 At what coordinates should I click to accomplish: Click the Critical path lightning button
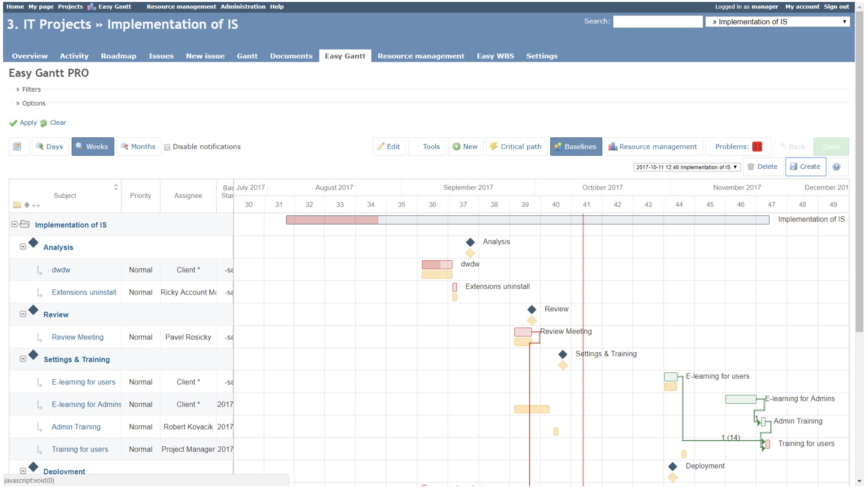tap(516, 146)
